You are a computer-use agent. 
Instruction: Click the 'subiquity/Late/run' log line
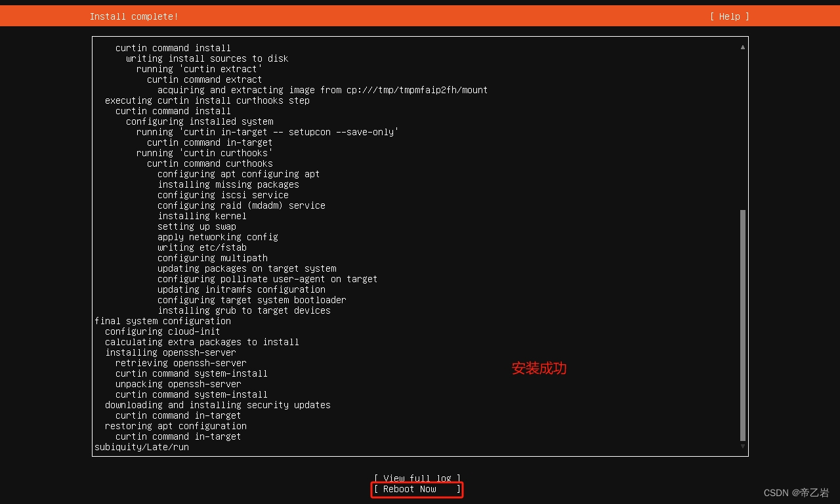click(142, 447)
